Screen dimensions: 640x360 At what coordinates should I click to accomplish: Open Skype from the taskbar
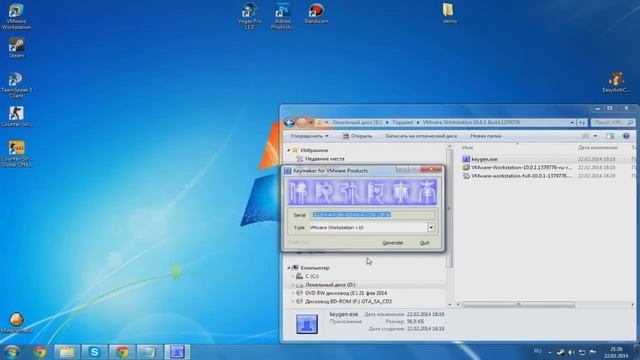(94, 351)
